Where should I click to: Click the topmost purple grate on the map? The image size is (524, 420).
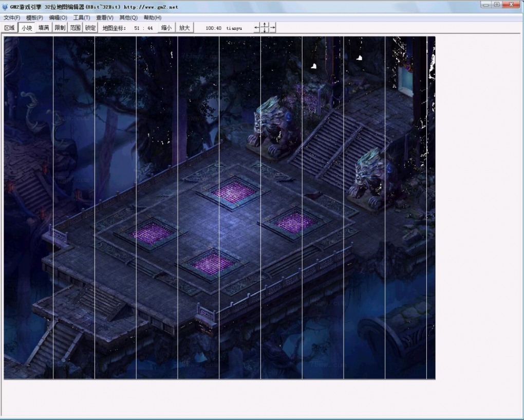pos(234,192)
